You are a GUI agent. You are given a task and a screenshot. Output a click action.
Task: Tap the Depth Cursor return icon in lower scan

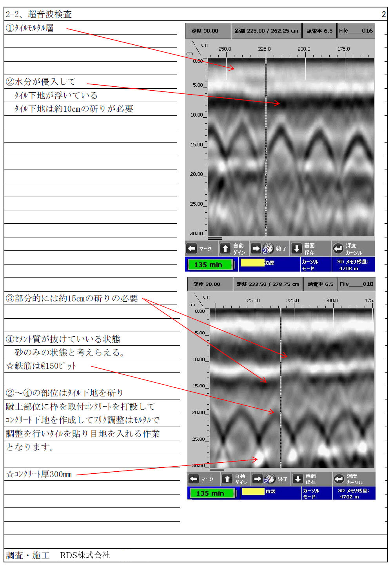coord(339,479)
